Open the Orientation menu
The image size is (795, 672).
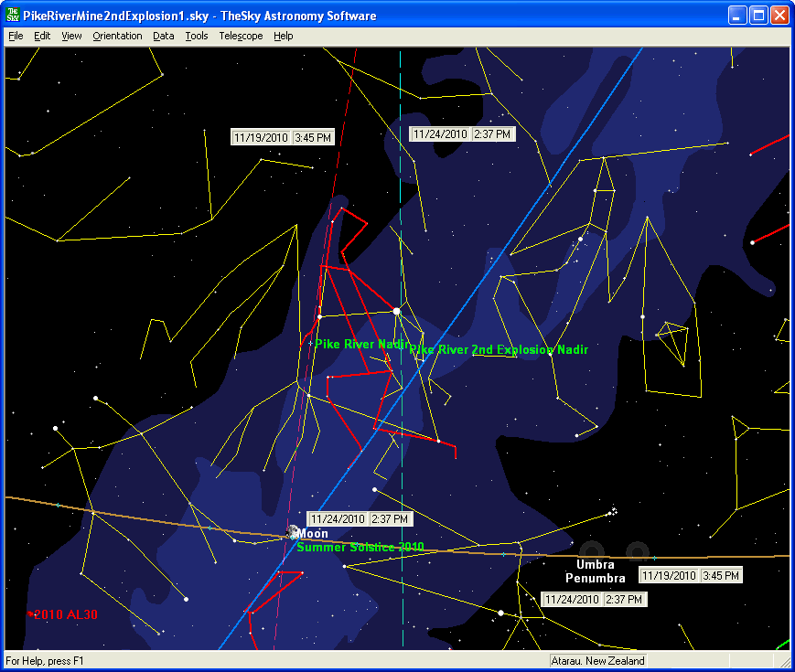click(117, 36)
